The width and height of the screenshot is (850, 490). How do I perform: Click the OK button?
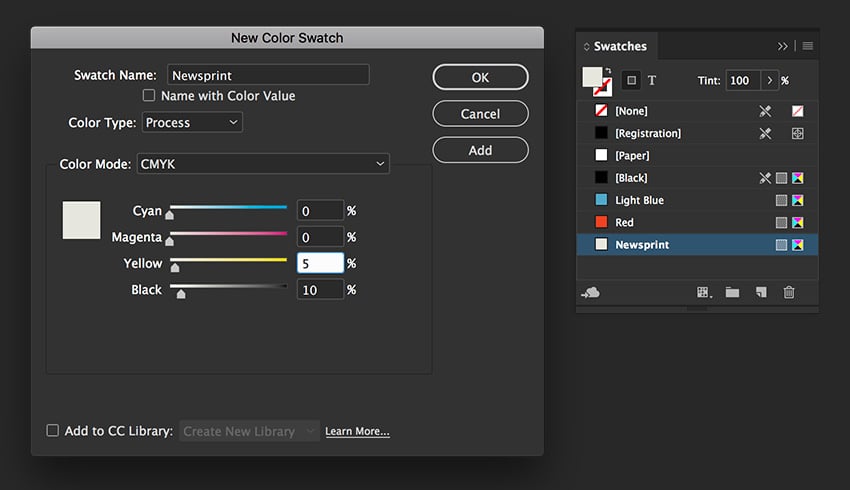point(480,78)
